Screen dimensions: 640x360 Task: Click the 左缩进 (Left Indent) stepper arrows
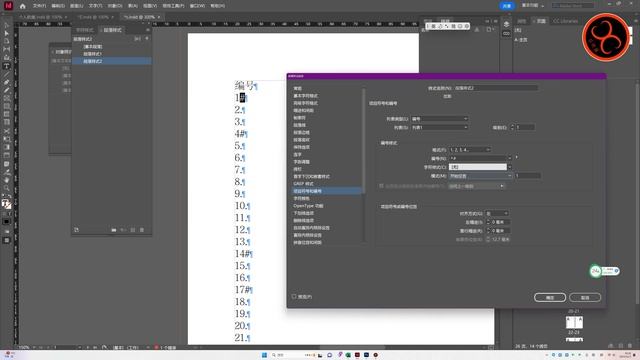pyautogui.click(x=488, y=222)
